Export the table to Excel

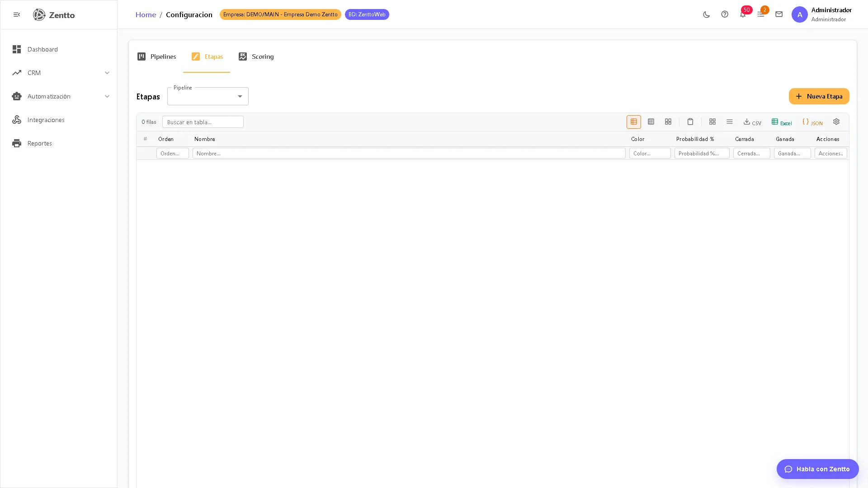pyautogui.click(x=782, y=122)
